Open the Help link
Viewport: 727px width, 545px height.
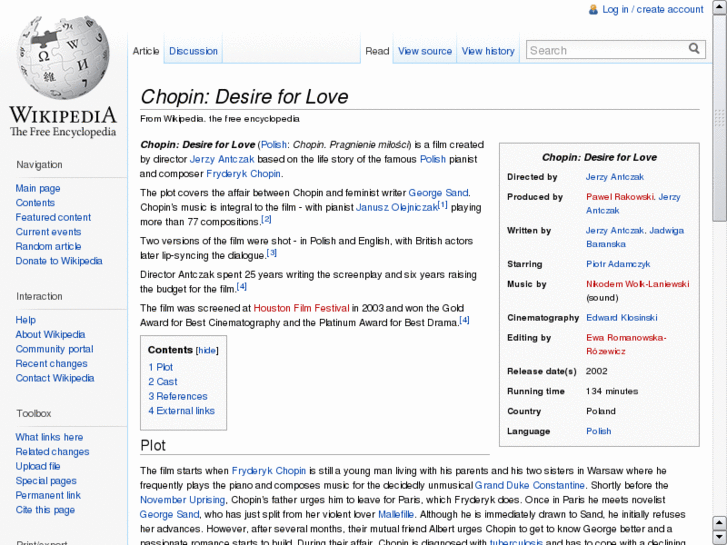(x=26, y=320)
